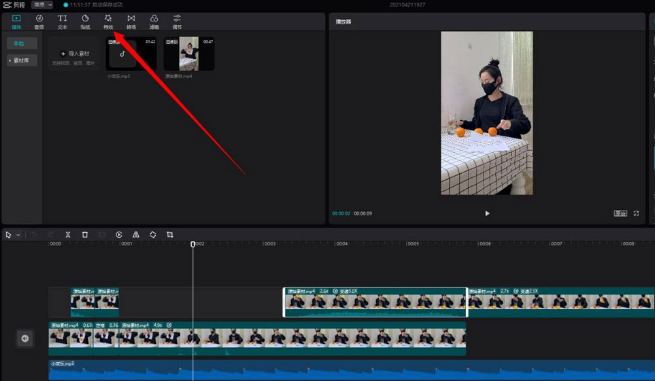Click the split clip tool in timeline toolbar

[x=68, y=235]
